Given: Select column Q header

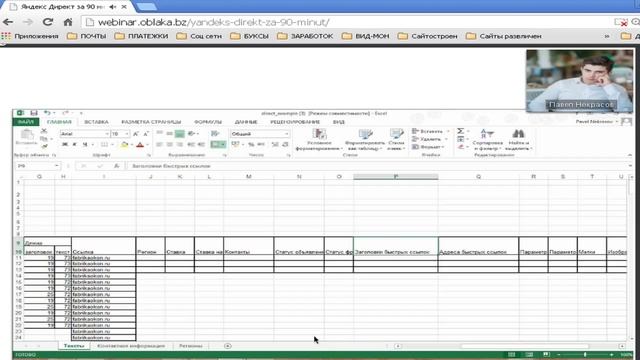Looking at the screenshot, I should coord(478,176).
